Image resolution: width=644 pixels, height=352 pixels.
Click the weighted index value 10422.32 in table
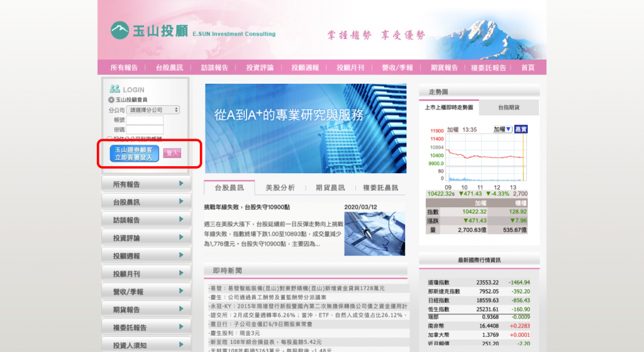(474, 212)
